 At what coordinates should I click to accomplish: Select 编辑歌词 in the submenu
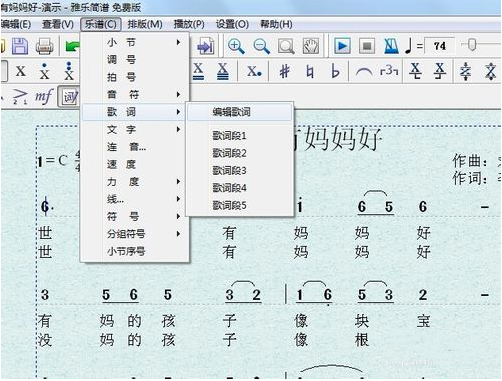coord(240,112)
